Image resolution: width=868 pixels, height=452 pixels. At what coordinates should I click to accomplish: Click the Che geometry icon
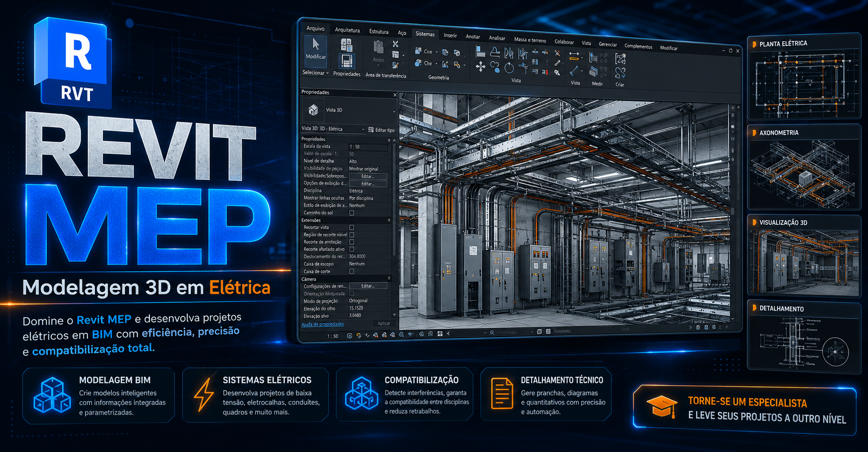pos(418,63)
